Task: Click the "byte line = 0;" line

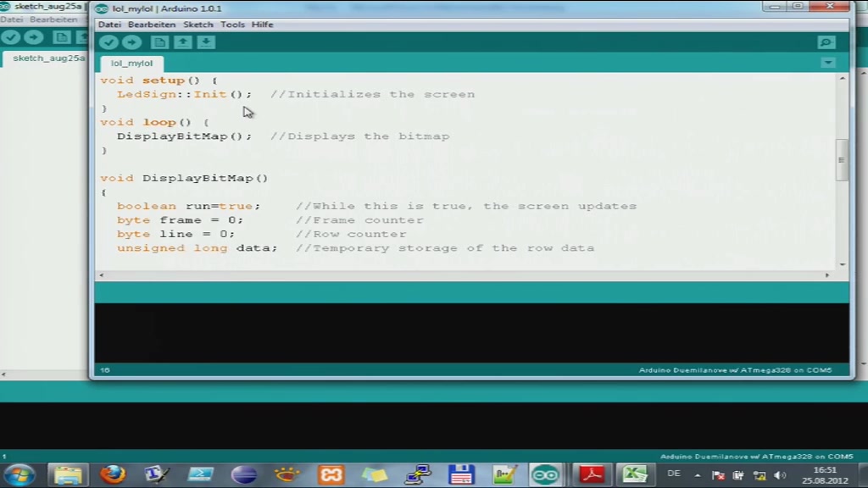Action: [x=175, y=234]
